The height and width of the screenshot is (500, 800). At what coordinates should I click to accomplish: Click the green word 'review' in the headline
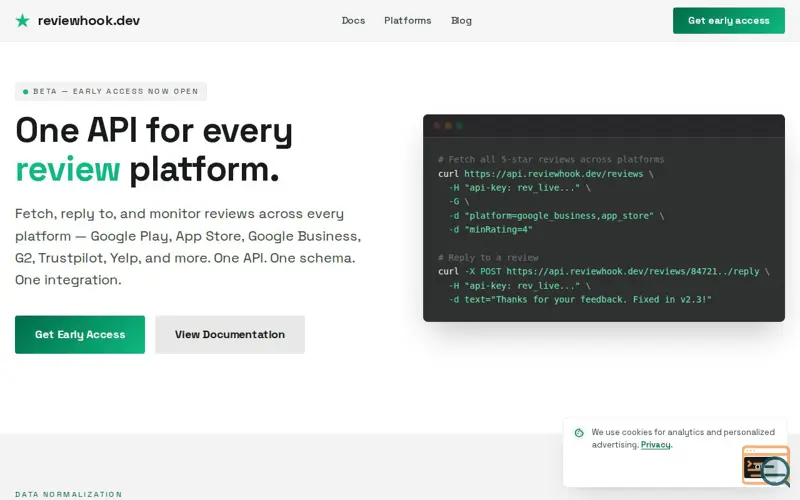point(67,169)
